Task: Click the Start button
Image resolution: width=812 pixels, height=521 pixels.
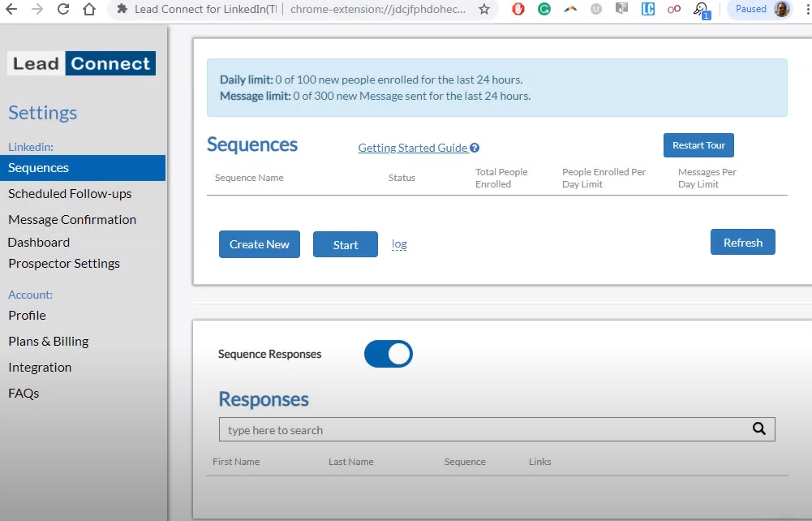Action: click(346, 244)
